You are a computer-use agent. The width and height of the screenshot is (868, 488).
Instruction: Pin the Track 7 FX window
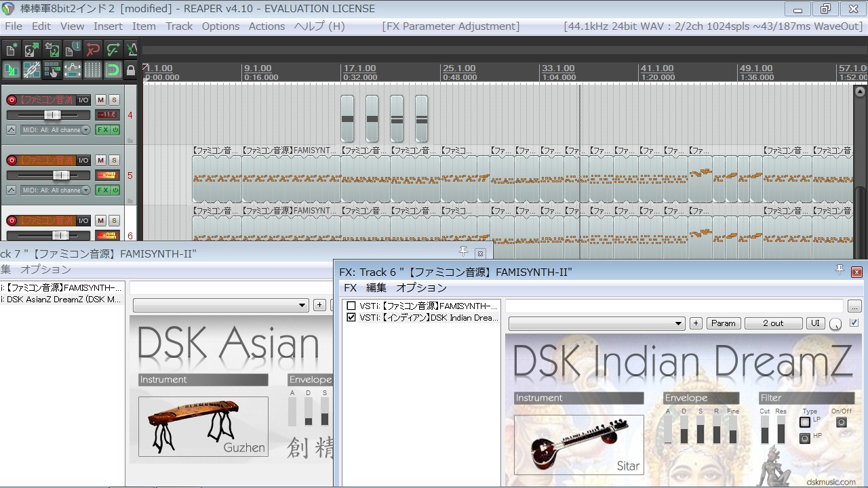(x=464, y=252)
